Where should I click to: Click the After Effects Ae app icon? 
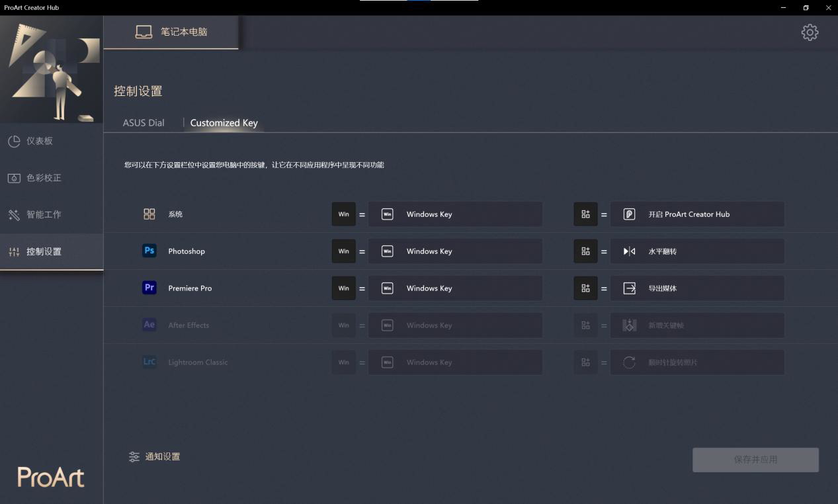[149, 325]
